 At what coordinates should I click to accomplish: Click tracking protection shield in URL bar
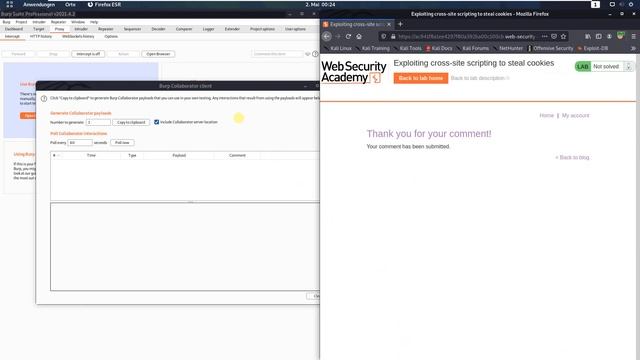[x=383, y=36]
